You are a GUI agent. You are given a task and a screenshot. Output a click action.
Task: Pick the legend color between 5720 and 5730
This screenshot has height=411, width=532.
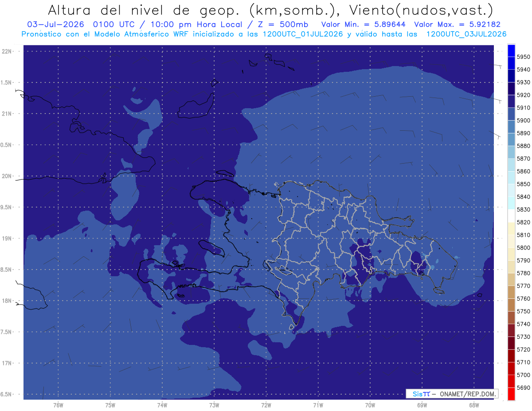click(511, 343)
